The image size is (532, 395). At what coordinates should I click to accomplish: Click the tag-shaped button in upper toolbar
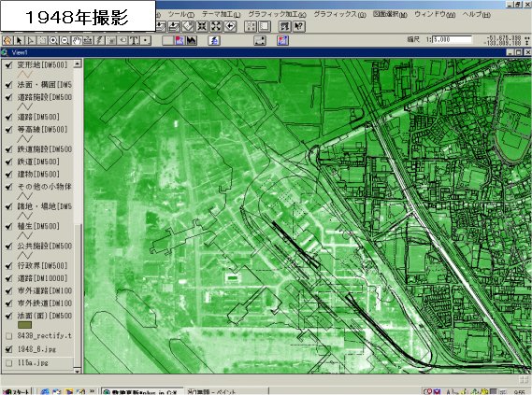click(x=188, y=26)
